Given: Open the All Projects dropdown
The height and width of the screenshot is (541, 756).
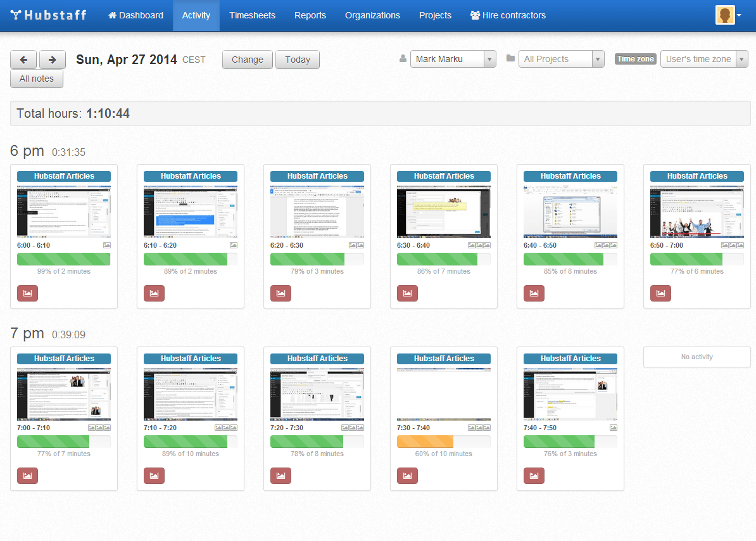Looking at the screenshot, I should pyautogui.click(x=598, y=59).
